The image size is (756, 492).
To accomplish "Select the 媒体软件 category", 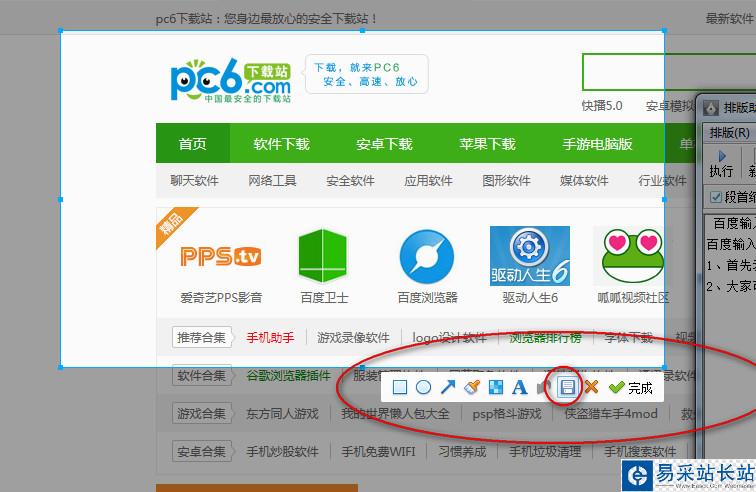I will pos(584,181).
